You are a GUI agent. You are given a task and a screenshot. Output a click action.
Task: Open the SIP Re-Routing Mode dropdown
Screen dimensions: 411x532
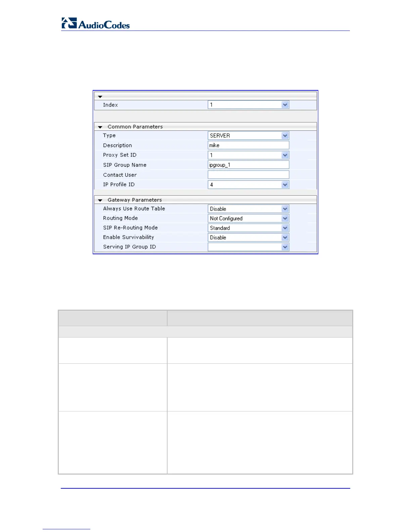pos(248,228)
